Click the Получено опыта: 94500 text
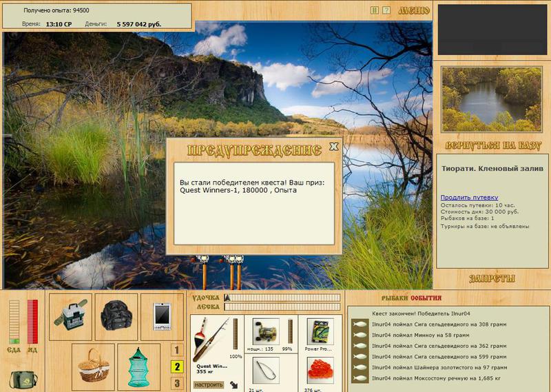This screenshot has height=392, width=551. 56,10
